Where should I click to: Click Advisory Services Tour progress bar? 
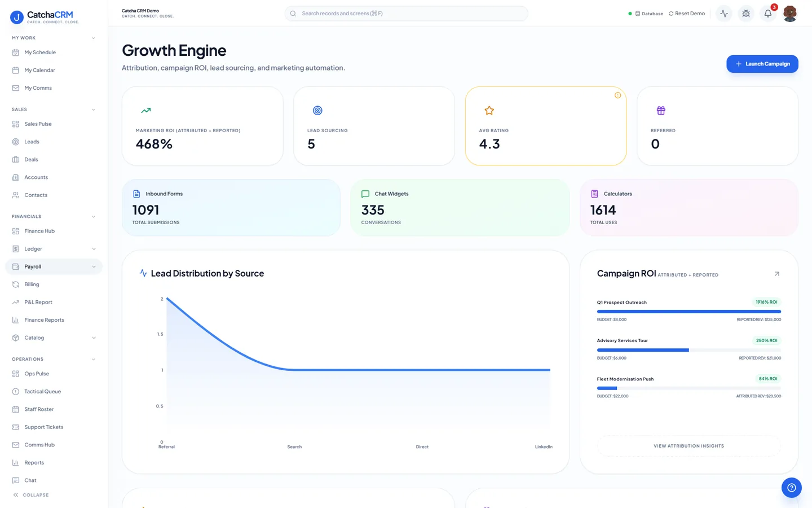click(x=689, y=350)
